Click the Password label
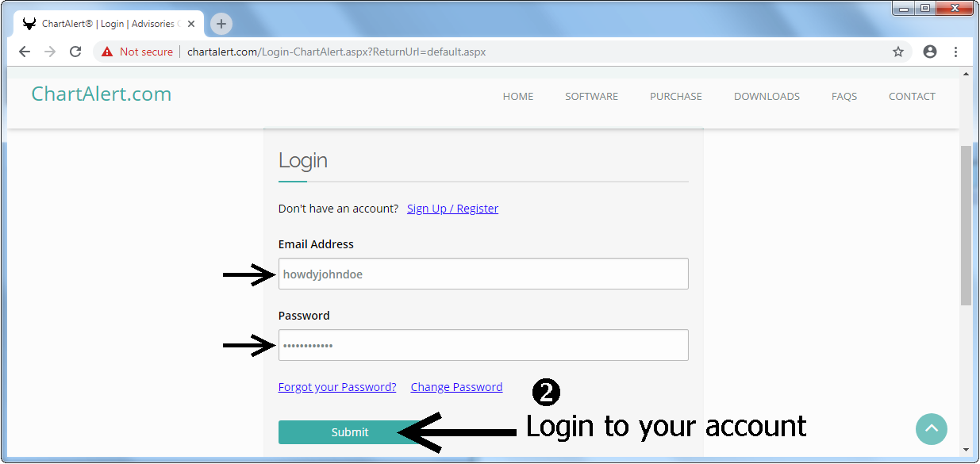The width and height of the screenshot is (980, 464). pos(304,316)
